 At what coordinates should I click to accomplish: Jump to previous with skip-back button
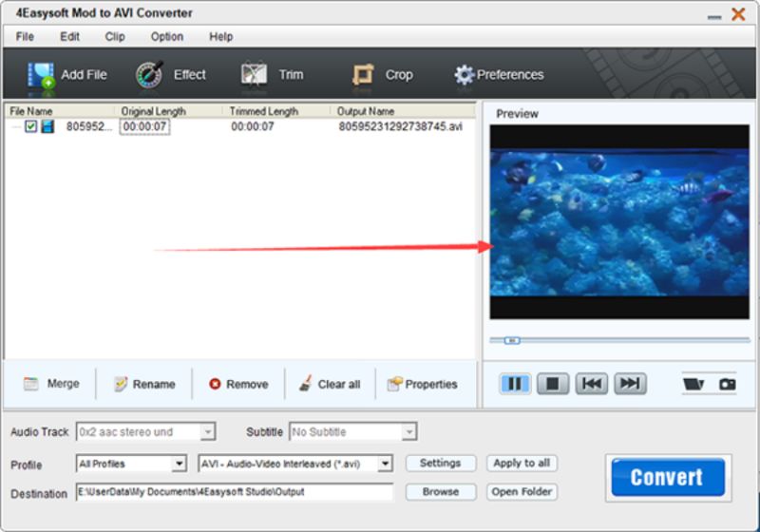coord(591,384)
